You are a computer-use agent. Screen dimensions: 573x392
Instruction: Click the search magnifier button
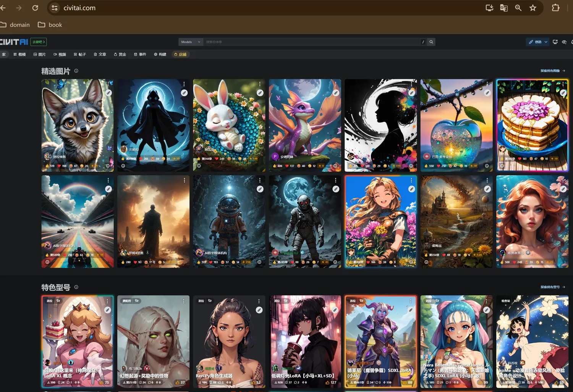tap(431, 42)
